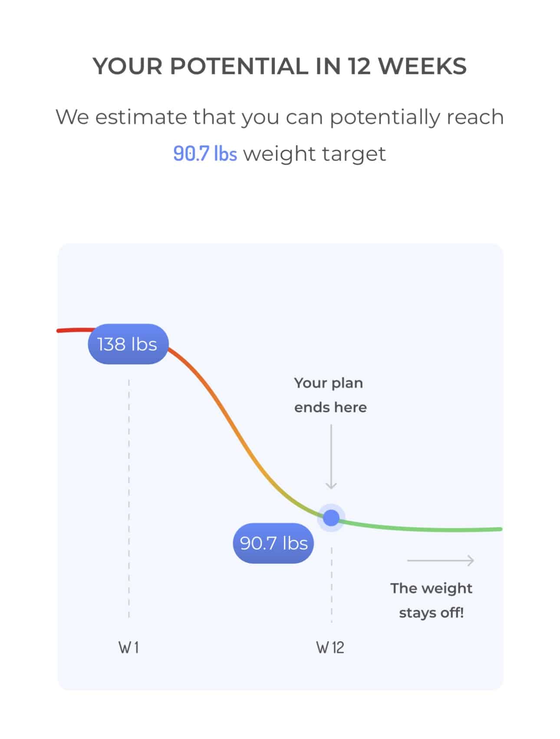This screenshot has height=739, width=560.
Task: Click the 'weight target' text in the subtitle
Action: 314,154
